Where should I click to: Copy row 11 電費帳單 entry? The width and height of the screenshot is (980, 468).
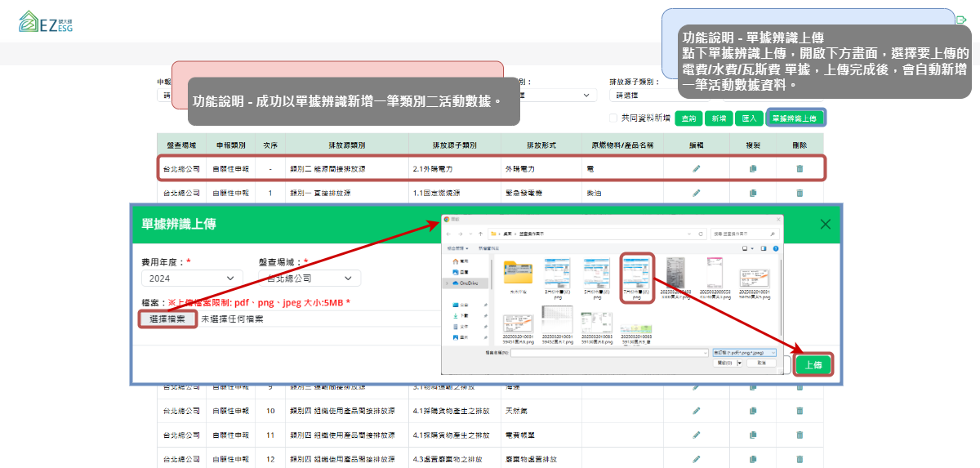[x=753, y=435]
